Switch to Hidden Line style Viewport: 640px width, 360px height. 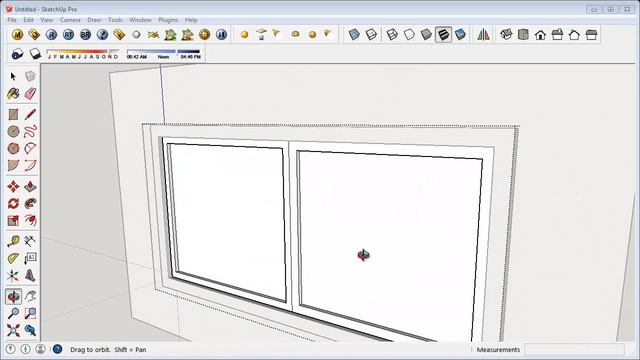click(409, 35)
